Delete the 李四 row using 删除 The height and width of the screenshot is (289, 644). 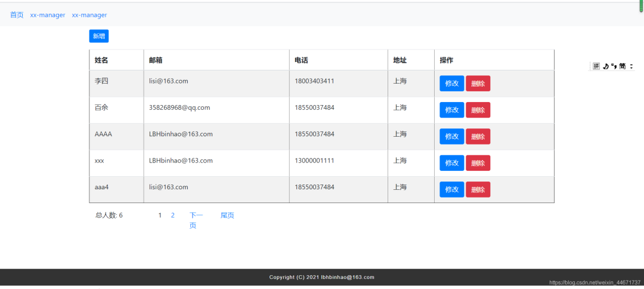coord(478,84)
